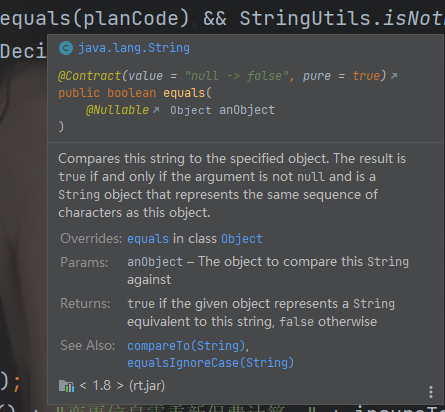
Task: Click the "Params:" label in documentation
Action: tap(84, 262)
